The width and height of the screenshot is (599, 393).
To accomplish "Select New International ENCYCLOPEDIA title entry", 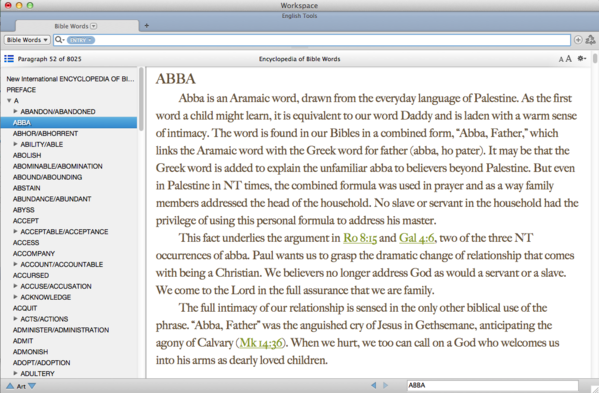I will [70, 79].
